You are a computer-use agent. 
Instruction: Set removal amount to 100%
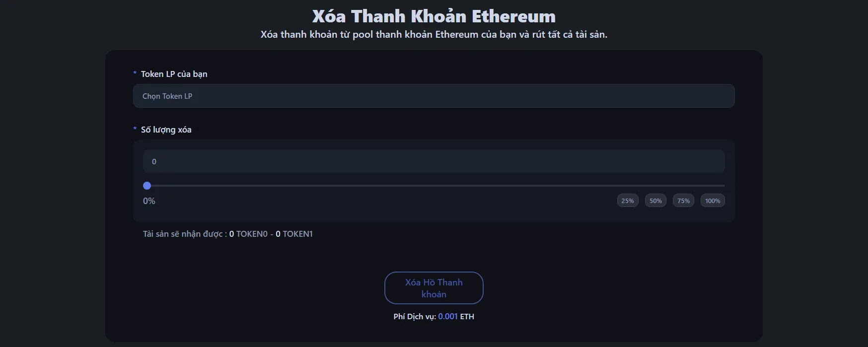[713, 201]
